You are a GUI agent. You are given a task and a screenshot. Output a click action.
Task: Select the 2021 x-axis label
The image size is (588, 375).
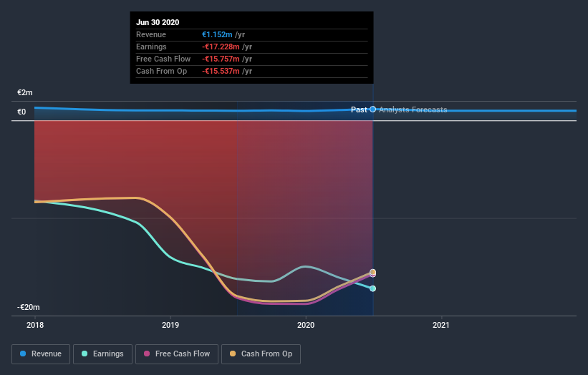tap(441, 325)
